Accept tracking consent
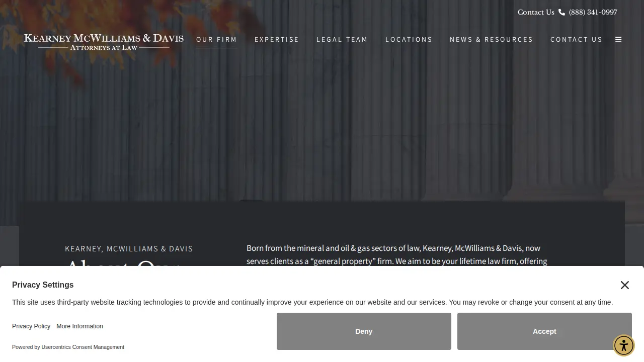644x362 pixels. (544, 331)
